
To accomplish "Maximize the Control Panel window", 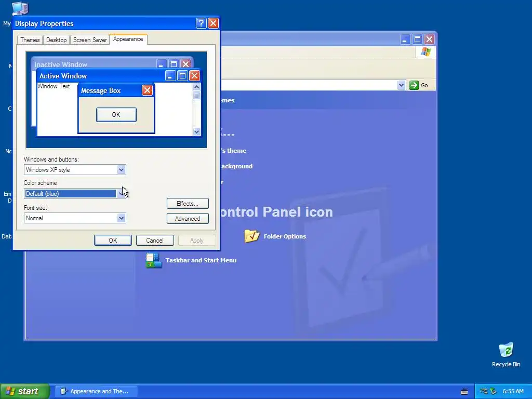I will (417, 39).
